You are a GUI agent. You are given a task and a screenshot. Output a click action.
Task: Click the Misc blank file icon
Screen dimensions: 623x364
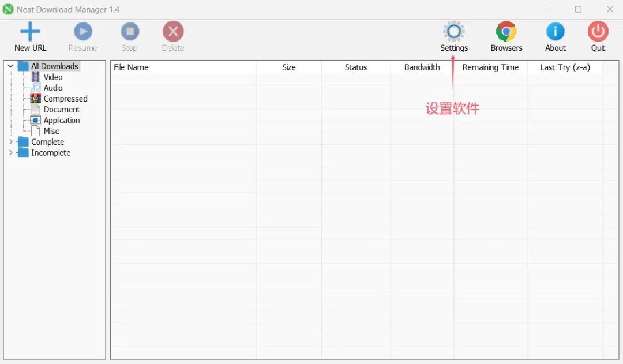36,131
